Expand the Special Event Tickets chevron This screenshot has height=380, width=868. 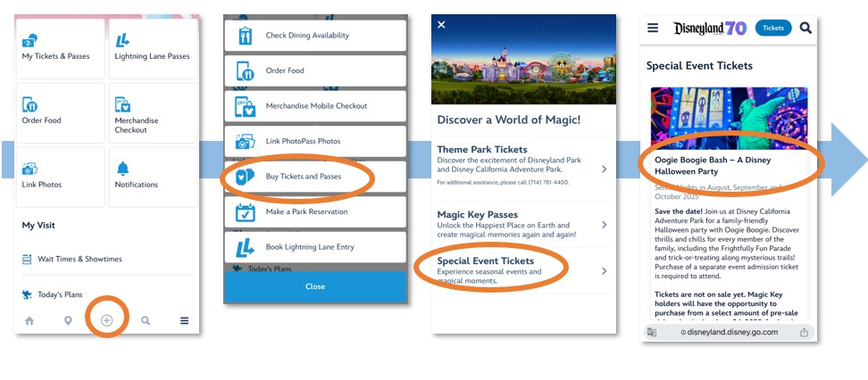[604, 271]
